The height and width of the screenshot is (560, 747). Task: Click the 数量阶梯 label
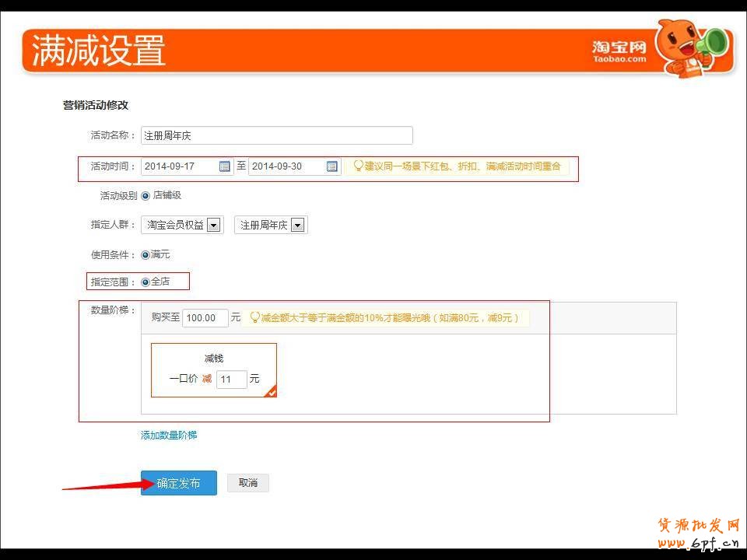point(113,310)
